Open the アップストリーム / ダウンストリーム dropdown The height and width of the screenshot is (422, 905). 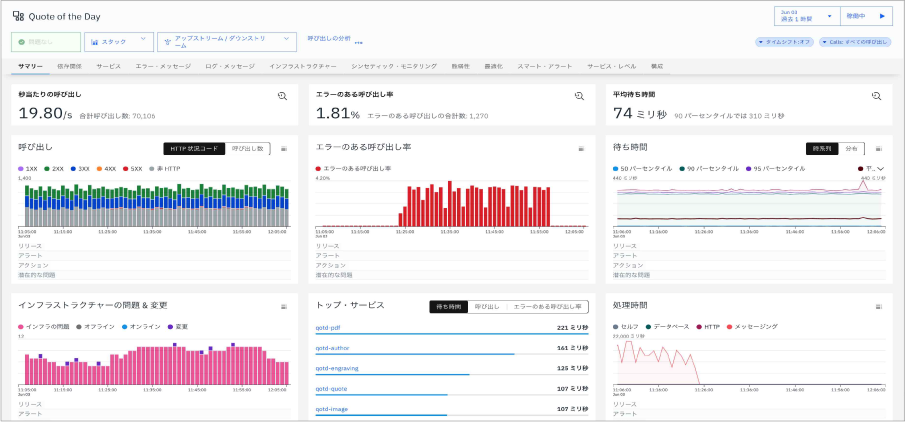(x=227, y=42)
